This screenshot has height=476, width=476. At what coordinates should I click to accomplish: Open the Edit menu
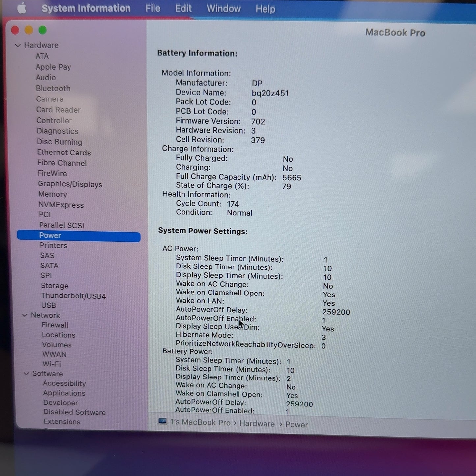tap(183, 8)
